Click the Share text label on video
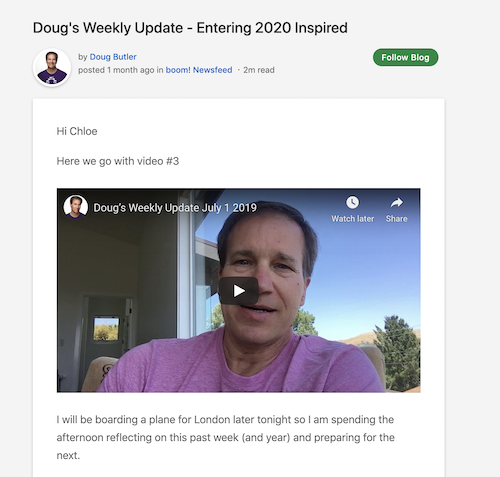 (x=397, y=219)
